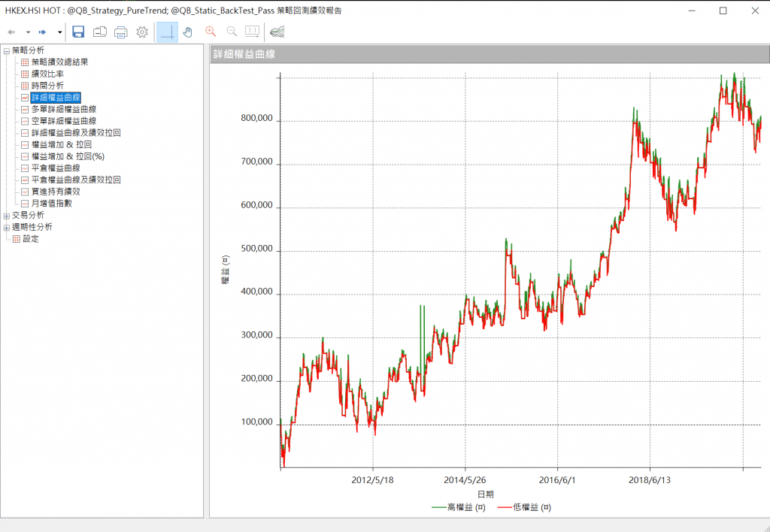This screenshot has width=770, height=532.
Task: Click the 3D chart view icon
Action: click(x=277, y=32)
